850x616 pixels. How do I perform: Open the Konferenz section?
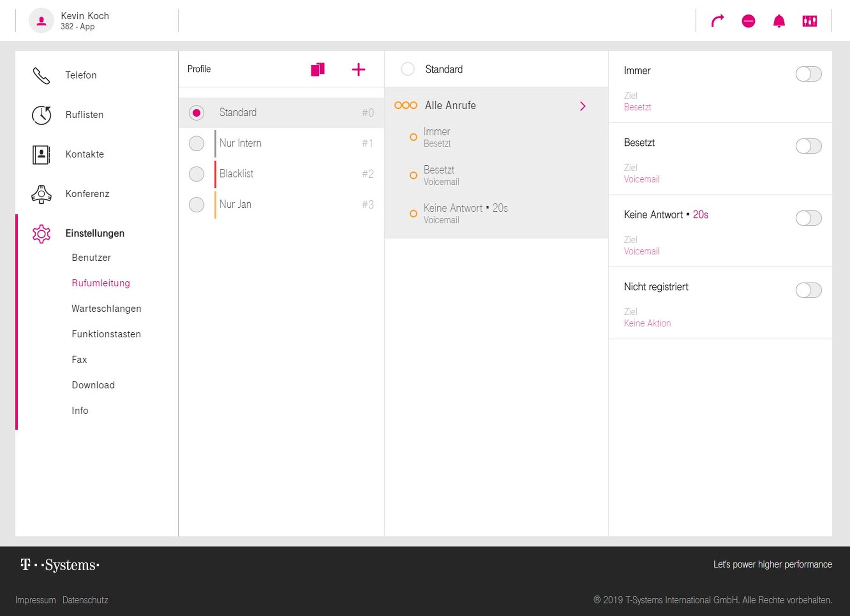click(x=87, y=194)
